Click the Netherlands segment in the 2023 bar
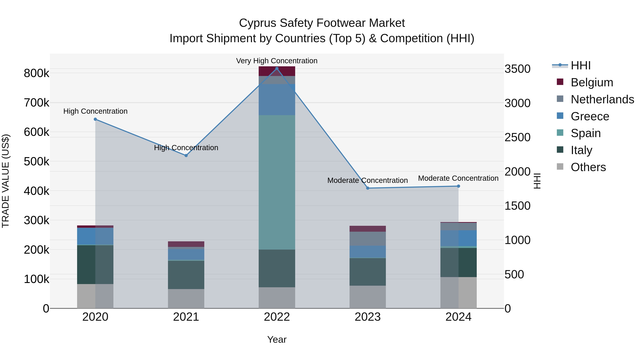644x362 pixels. point(367,239)
